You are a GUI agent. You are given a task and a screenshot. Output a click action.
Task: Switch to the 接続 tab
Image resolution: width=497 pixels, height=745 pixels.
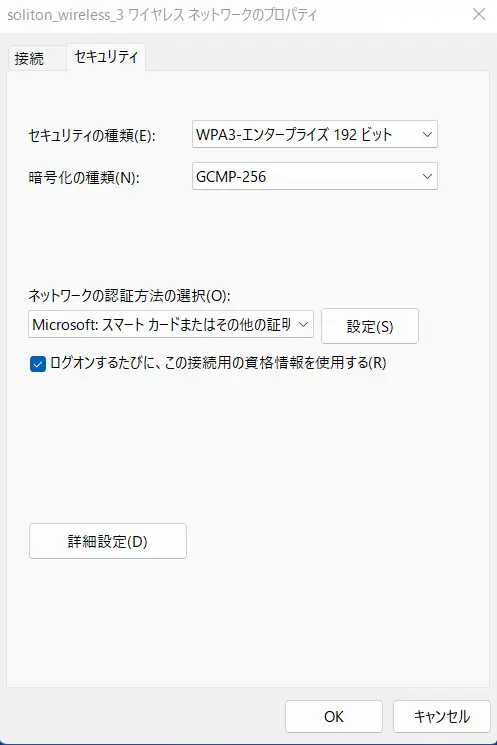coord(29,58)
